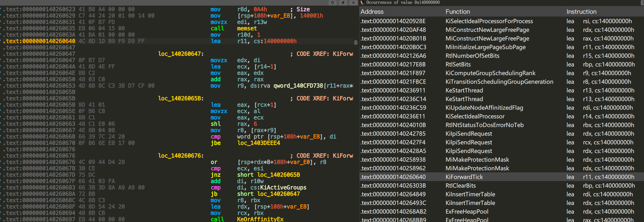The image size is (644, 222).
Task: Select KeStartThread occurrence at address 140236C14
Action: (x=502, y=99)
